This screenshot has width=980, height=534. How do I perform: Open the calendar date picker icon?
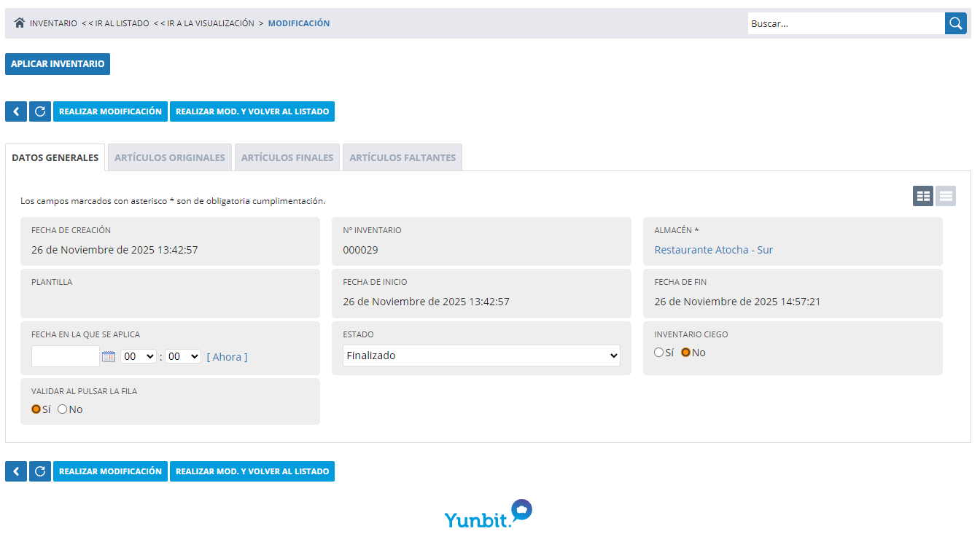(x=109, y=356)
